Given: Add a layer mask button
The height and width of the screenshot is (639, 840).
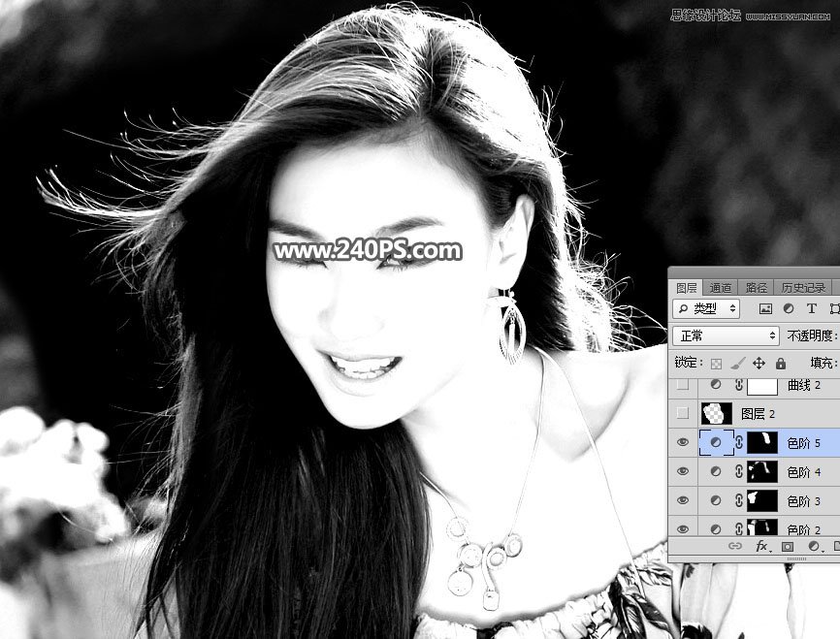Looking at the screenshot, I should pos(787,546).
